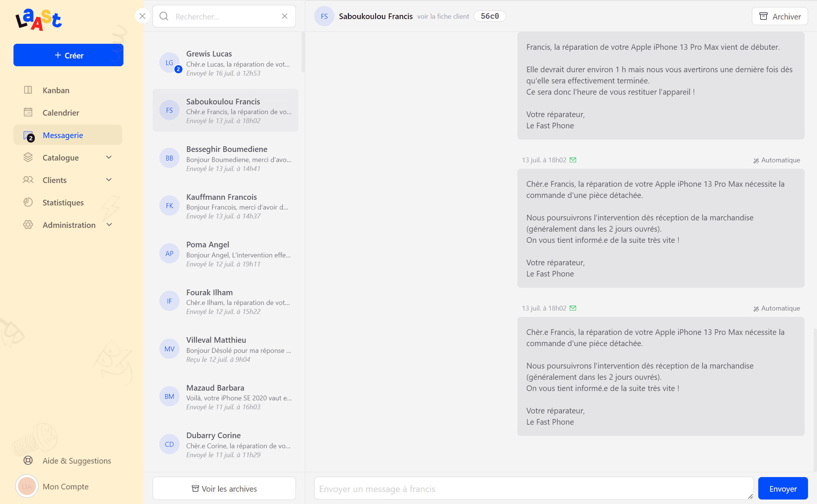This screenshot has width=817, height=504.
Task: Archive the conversation with the Archiver button
Action: coord(780,16)
